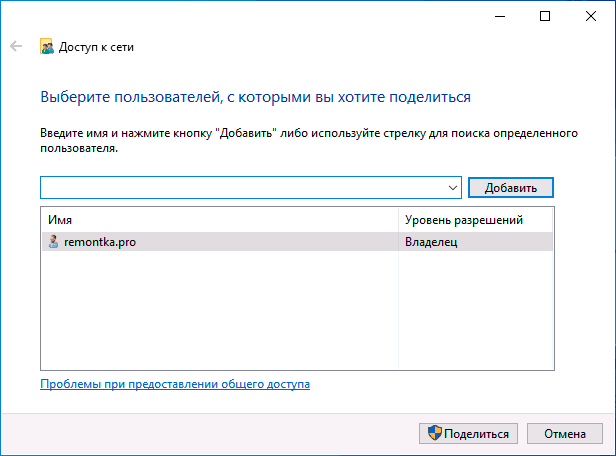Click the Владелец permission level cell
Image resolution: width=616 pixels, height=456 pixels.
(475, 242)
